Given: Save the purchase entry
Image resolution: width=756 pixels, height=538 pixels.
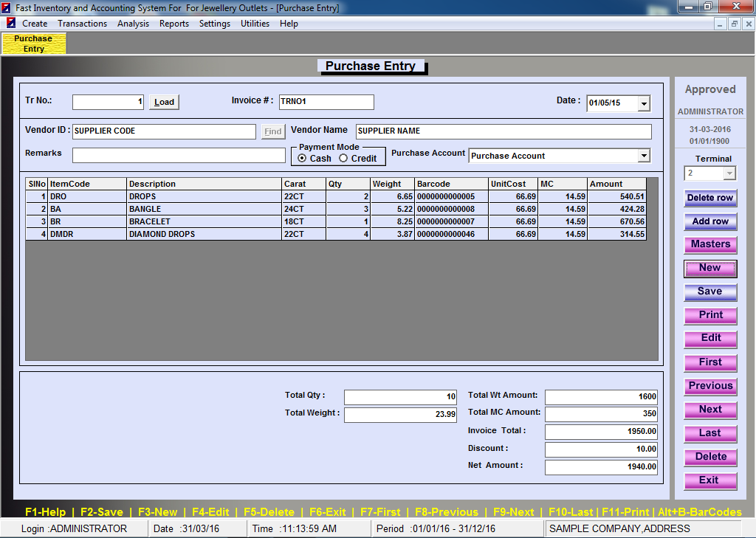Looking at the screenshot, I should (710, 292).
